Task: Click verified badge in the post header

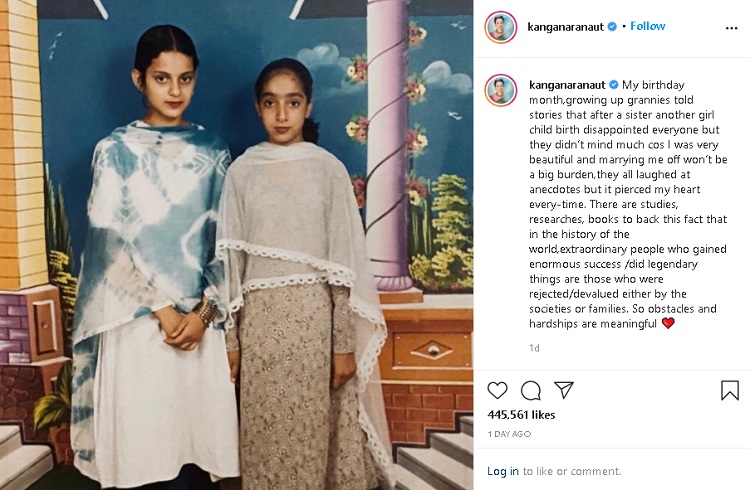Action: coord(612,27)
